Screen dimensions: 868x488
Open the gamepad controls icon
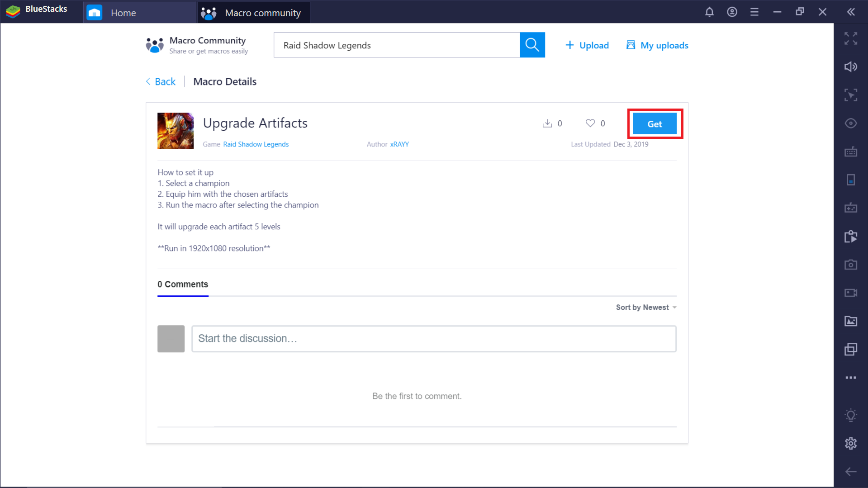851,208
